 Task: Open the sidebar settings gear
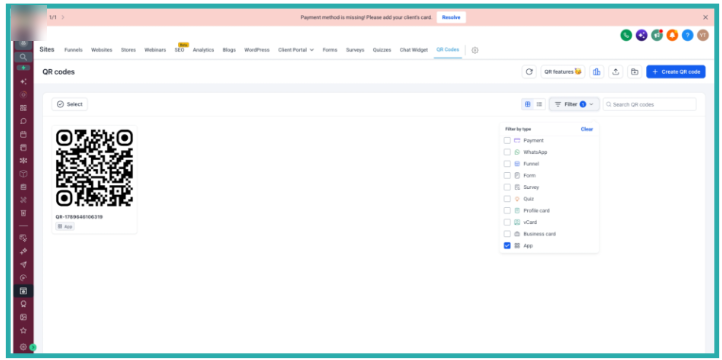tap(23, 347)
